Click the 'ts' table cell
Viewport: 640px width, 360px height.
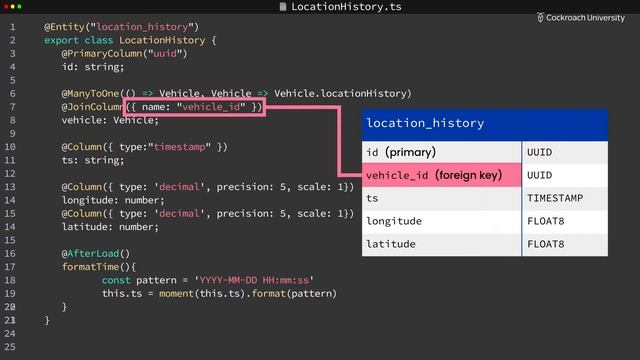442,198
